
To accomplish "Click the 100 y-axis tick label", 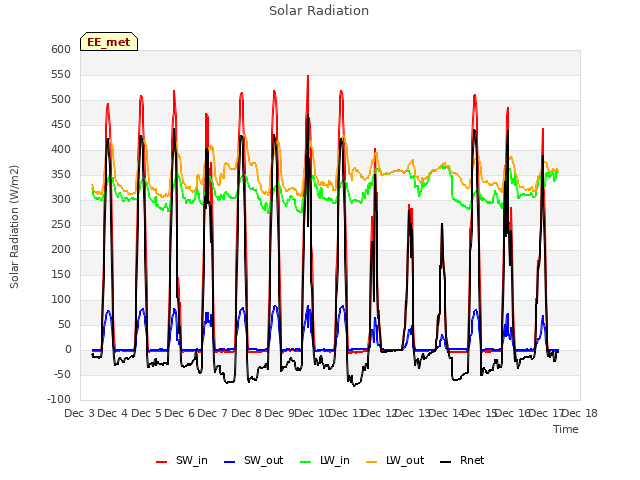I will click(x=61, y=300).
